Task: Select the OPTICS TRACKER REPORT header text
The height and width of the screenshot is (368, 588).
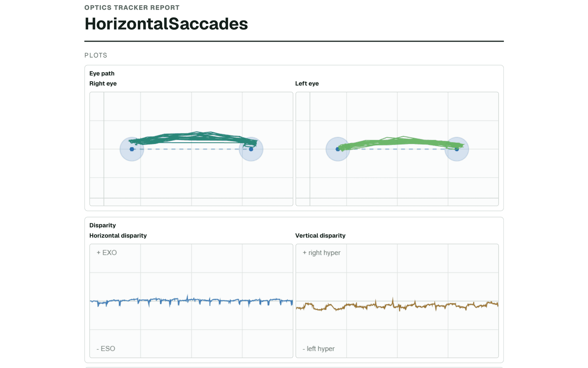Action: pyautogui.click(x=132, y=8)
